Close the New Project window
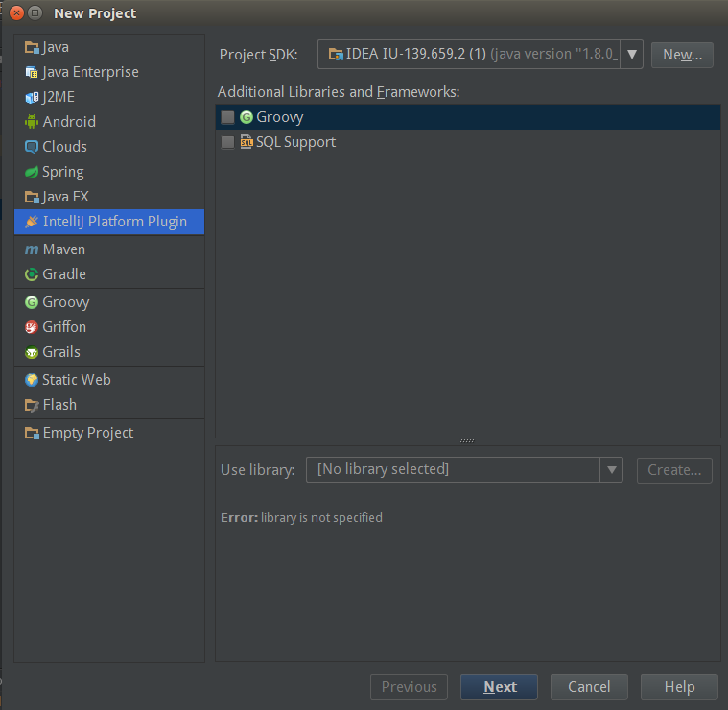Image resolution: width=728 pixels, height=710 pixels. 16,13
